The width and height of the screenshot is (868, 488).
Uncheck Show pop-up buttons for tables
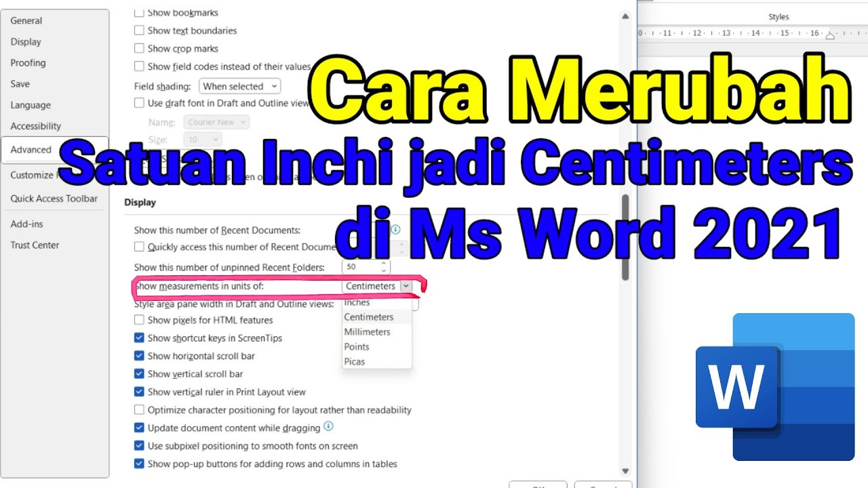(139, 464)
